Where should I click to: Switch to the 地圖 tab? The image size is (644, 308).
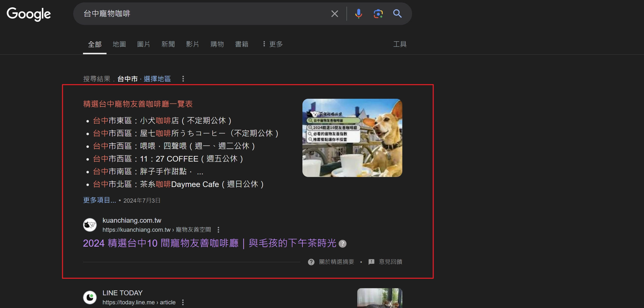(119, 44)
